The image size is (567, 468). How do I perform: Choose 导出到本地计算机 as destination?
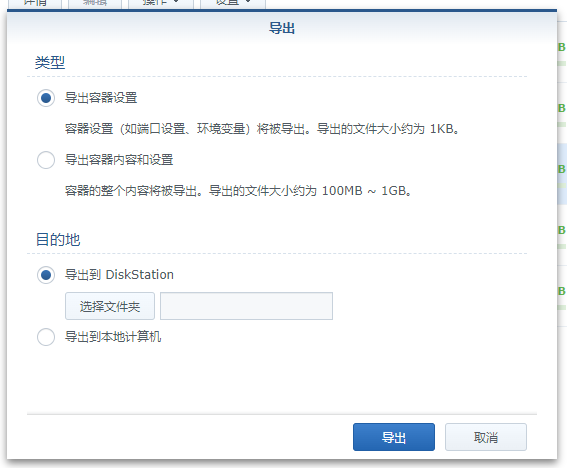click(46, 337)
